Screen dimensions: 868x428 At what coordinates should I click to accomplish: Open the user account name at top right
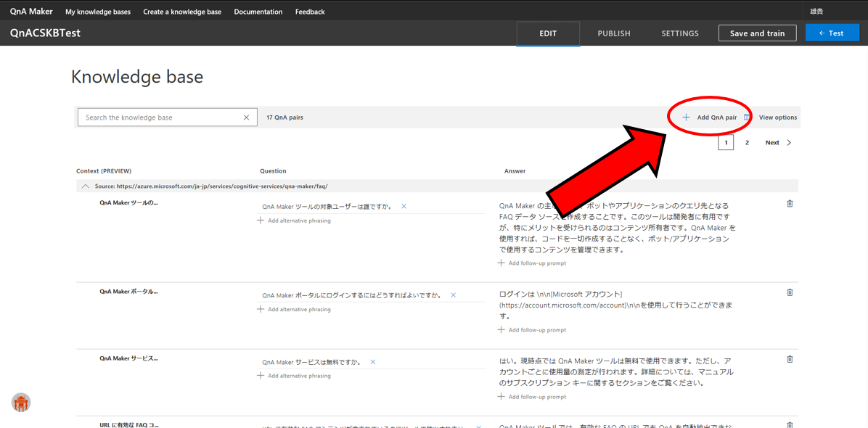point(816,11)
